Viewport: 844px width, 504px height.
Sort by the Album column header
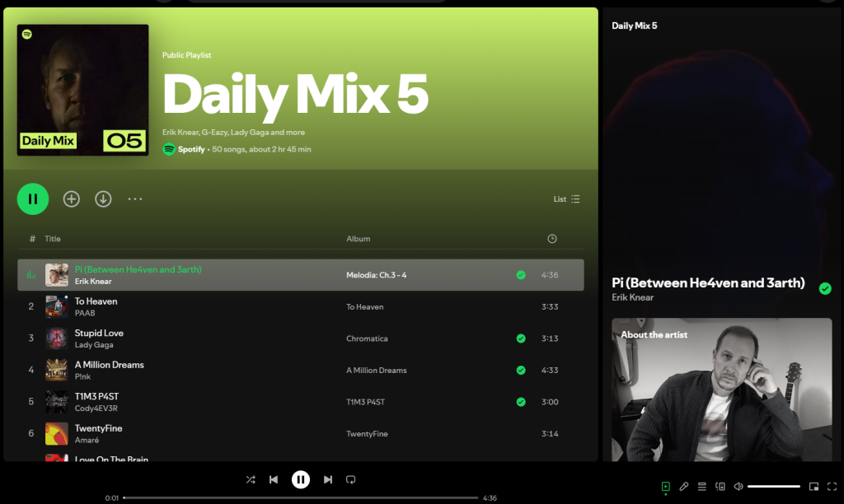358,239
